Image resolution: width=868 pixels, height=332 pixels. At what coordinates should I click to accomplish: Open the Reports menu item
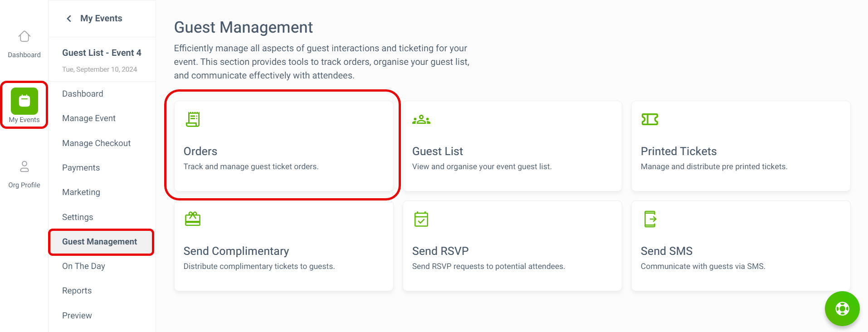pos(77,291)
